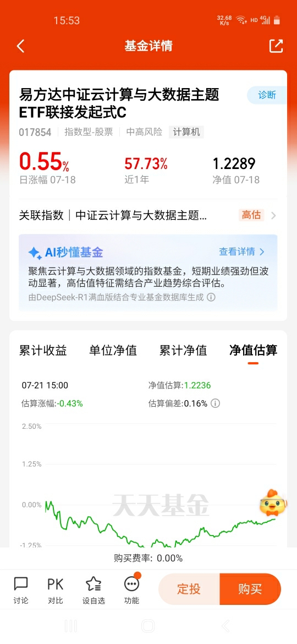
Task: Tap the orange 购买 button
Action: 250,589
